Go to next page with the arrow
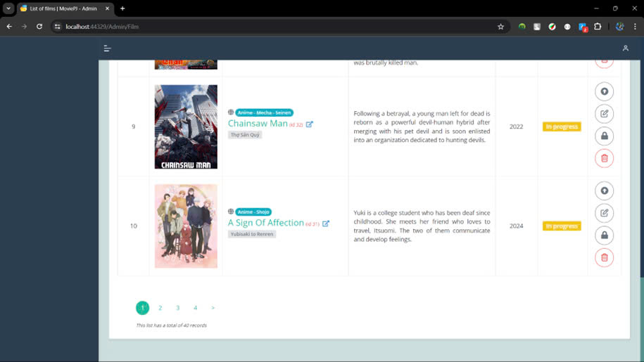This screenshot has height=362, width=644. coord(213,308)
